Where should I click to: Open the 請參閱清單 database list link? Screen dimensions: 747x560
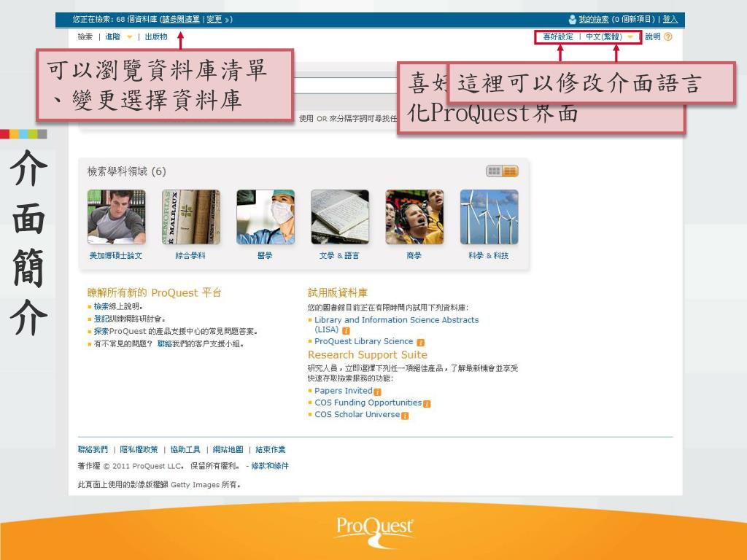181,20
